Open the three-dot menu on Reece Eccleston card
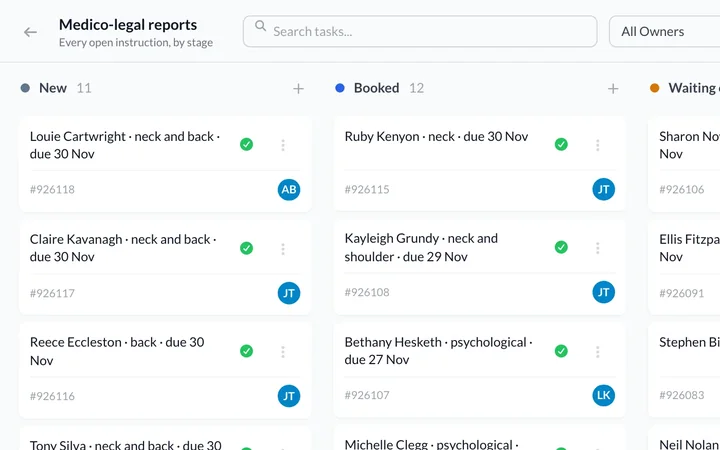Viewport: 720px width, 450px height. point(283,352)
